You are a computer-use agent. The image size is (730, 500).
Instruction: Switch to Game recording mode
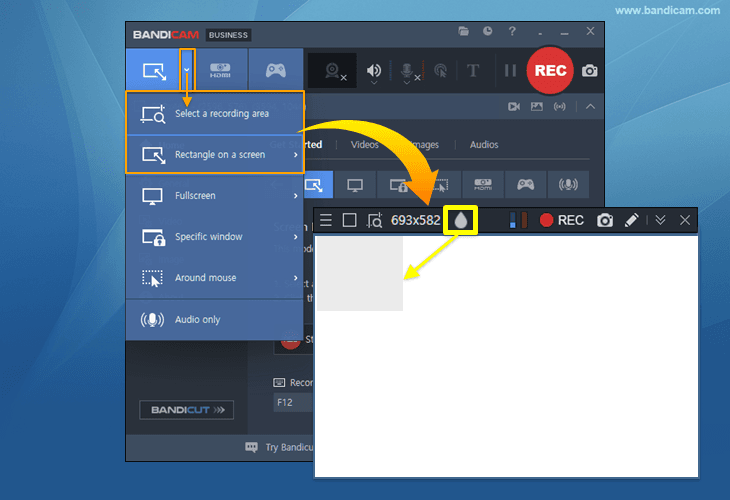(x=276, y=70)
